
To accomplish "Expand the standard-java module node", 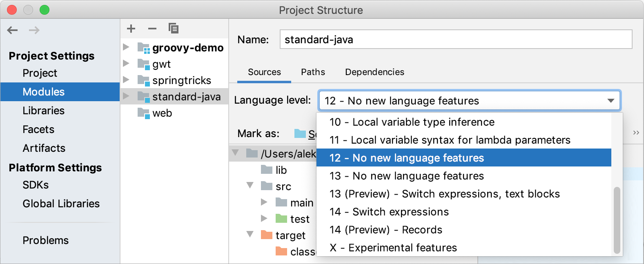I will [126, 96].
